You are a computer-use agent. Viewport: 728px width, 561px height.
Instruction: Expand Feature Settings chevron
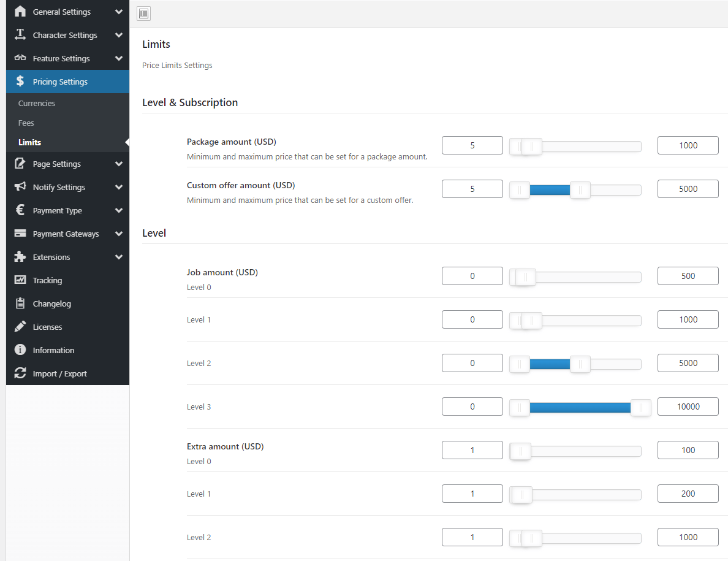pos(119,58)
